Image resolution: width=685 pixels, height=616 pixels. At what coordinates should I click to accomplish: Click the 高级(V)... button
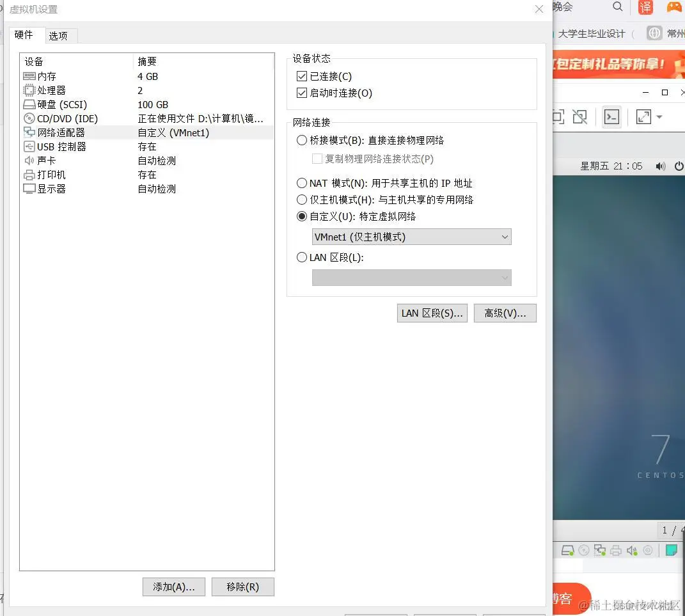click(x=505, y=313)
